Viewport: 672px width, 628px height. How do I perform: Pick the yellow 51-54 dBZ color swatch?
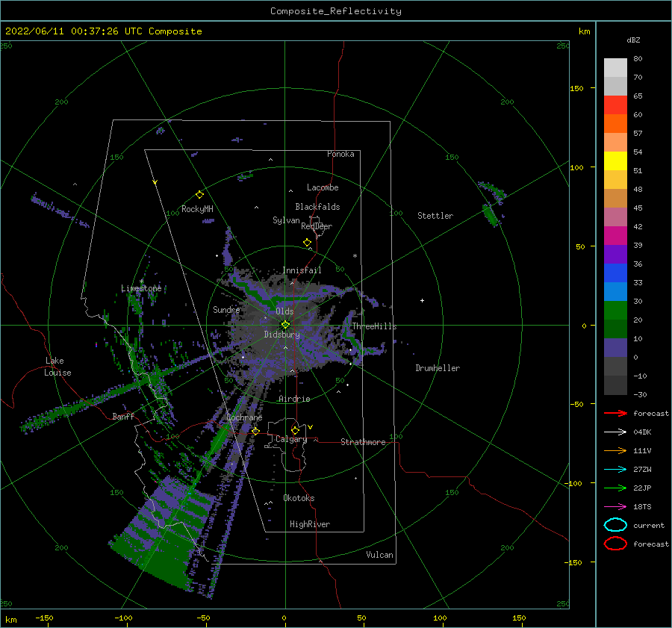click(615, 161)
